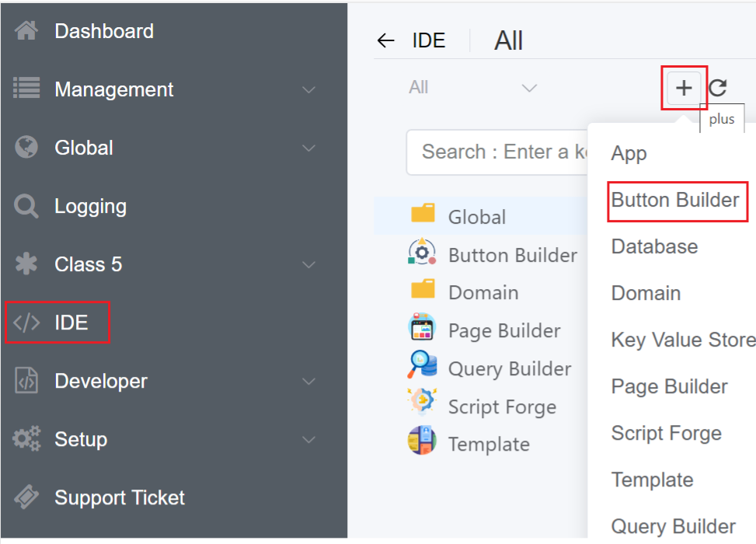This screenshot has height=544, width=756.
Task: Click the Button Builder gear icon in list
Action: click(x=422, y=254)
